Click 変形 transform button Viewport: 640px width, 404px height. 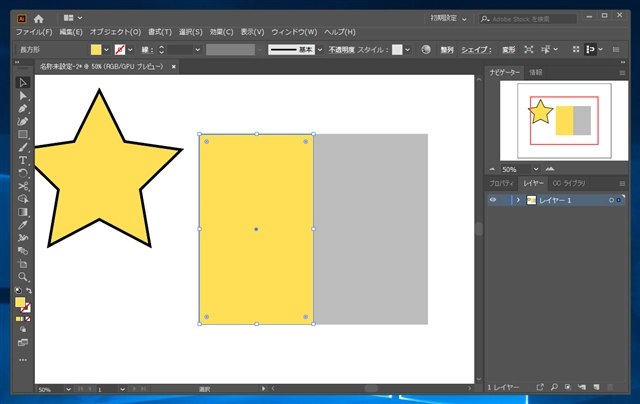coord(509,50)
